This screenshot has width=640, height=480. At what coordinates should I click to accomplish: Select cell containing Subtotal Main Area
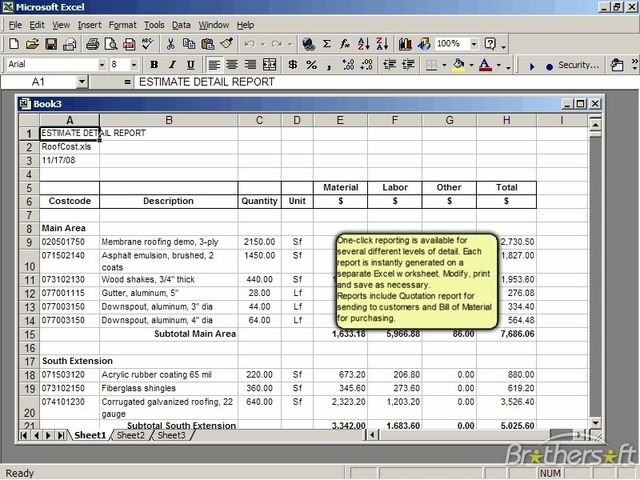pyautogui.click(x=169, y=334)
